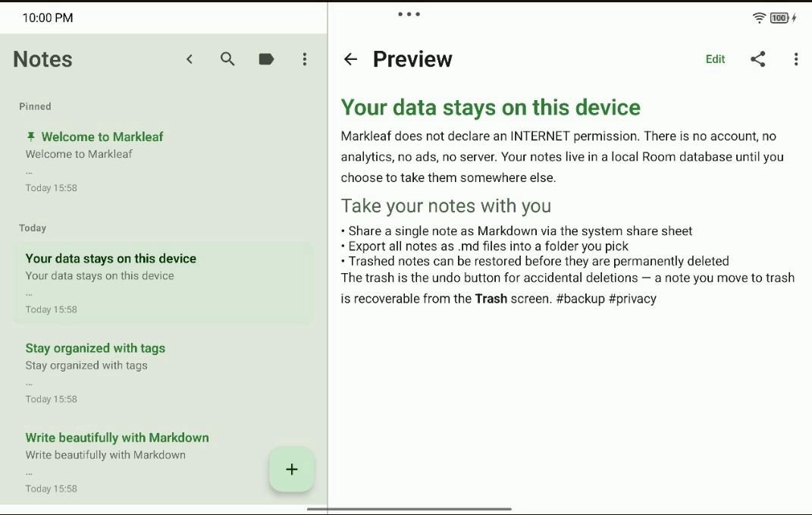Tap the navigation gesture bar at bottom
This screenshot has width=812, height=515.
(x=409, y=509)
